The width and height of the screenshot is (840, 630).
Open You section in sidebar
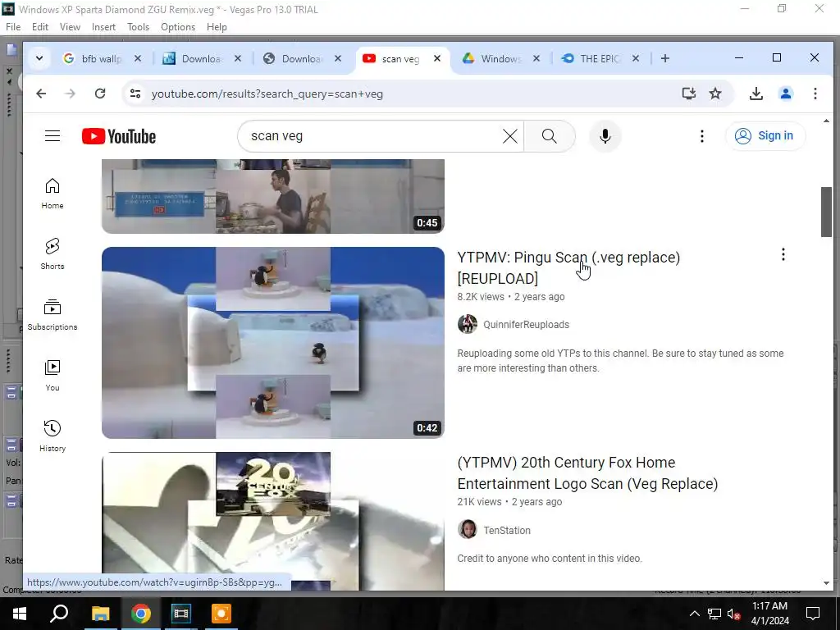(52, 376)
